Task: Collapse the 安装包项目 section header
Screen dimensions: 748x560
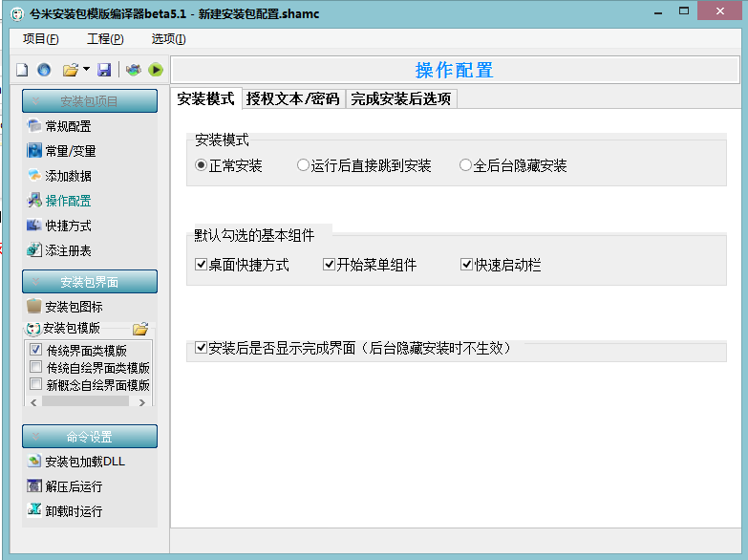Action: pos(90,101)
